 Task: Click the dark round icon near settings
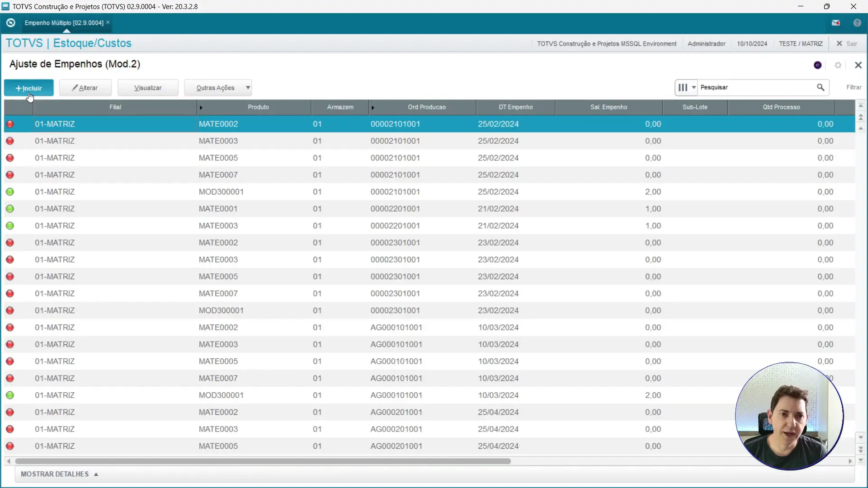tap(818, 65)
